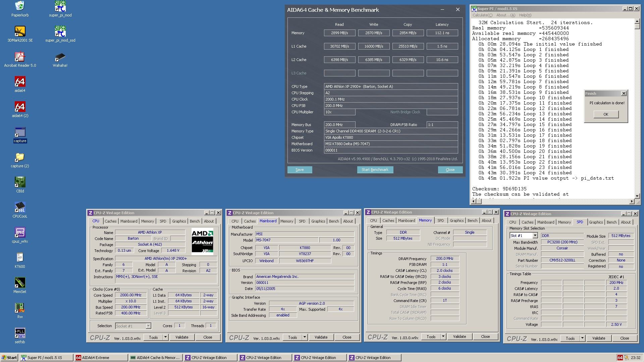Launch the super_pi_mod_ssd desktop shortcut
The height and width of the screenshot is (362, 644).
click(x=60, y=34)
